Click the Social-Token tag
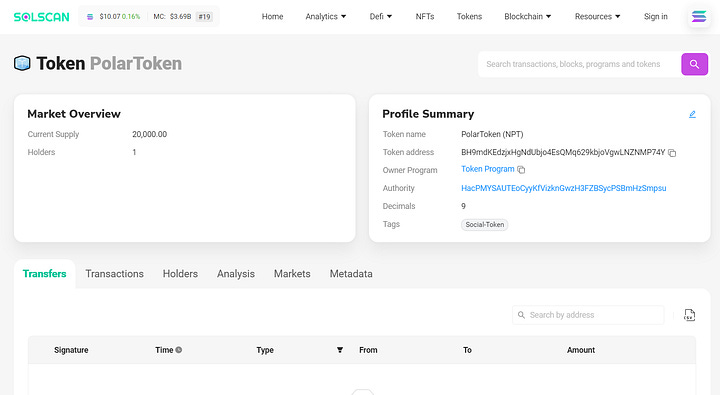This screenshot has width=720, height=395. (484, 225)
